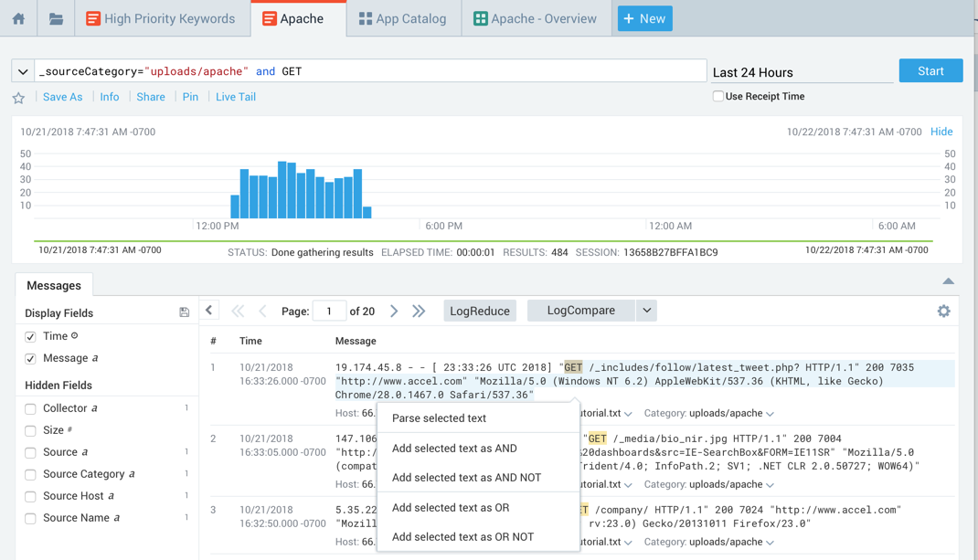
Task: Enable the Use Receipt Time checkbox
Action: pos(718,96)
